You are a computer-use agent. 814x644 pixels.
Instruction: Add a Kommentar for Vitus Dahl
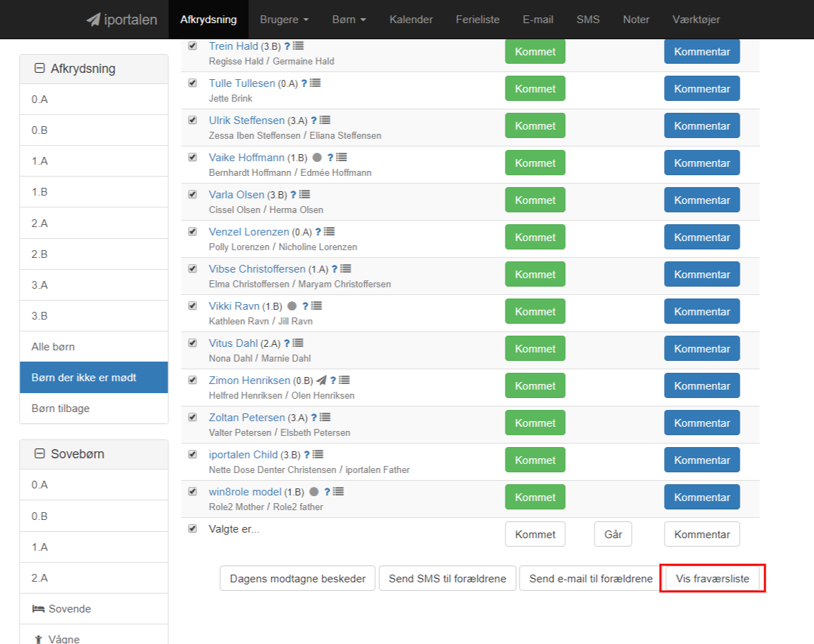(x=702, y=349)
